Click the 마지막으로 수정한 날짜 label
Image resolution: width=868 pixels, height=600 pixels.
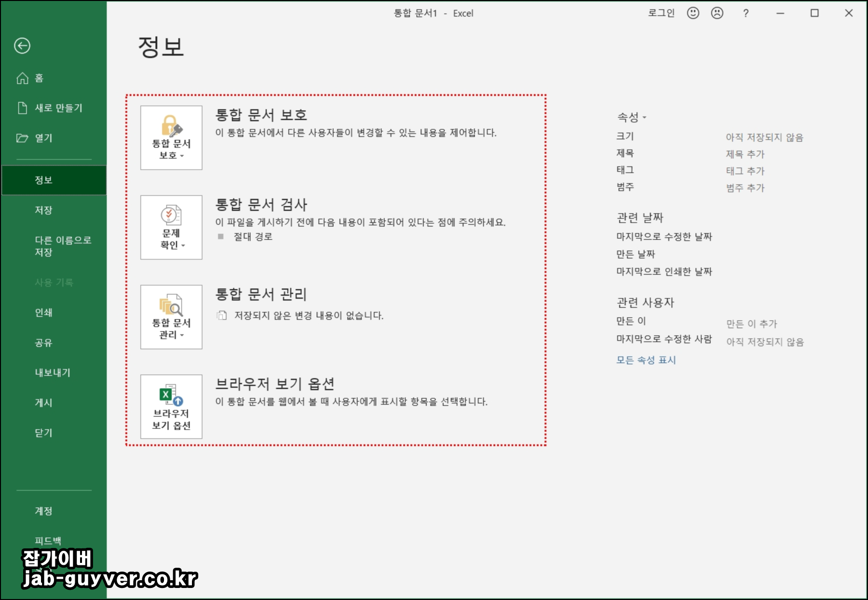coord(664,237)
